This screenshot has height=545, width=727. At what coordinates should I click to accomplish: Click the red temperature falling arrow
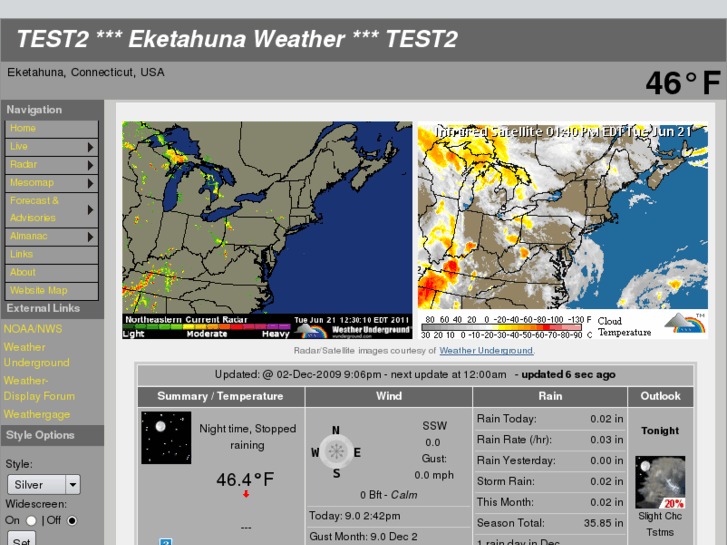[246, 494]
